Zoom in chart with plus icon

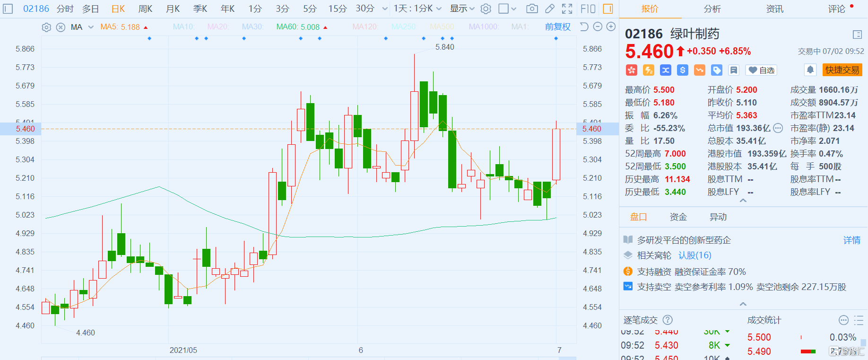pyautogui.click(x=611, y=27)
